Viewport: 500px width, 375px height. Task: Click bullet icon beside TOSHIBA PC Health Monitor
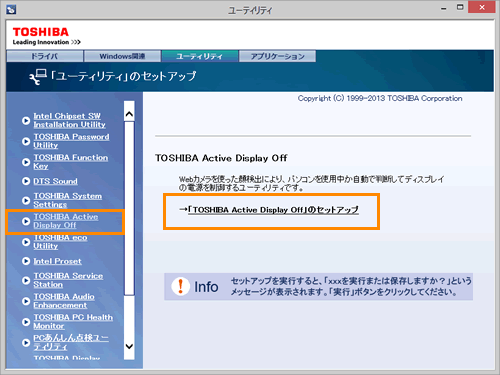click(x=26, y=322)
